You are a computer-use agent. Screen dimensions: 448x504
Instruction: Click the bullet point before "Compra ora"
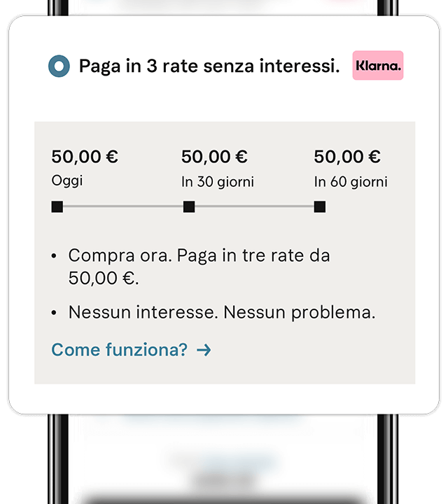55,257
